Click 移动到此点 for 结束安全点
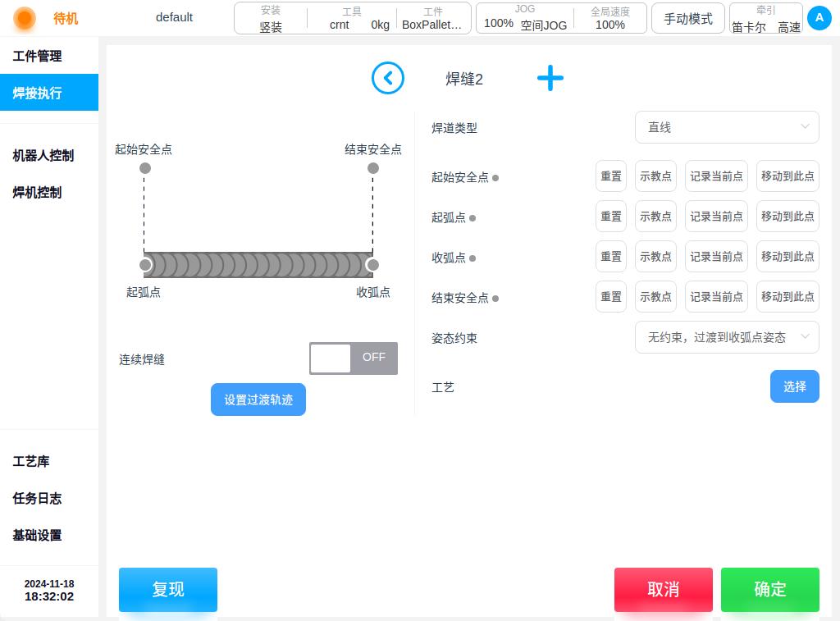 pyautogui.click(x=787, y=297)
